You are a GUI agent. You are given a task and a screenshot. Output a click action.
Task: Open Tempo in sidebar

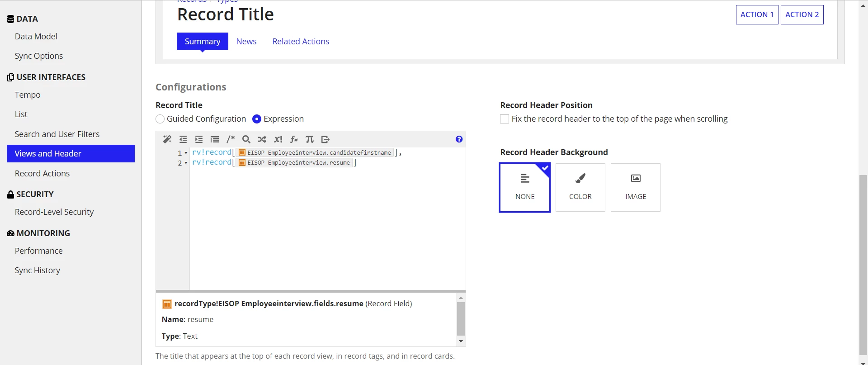point(28,95)
